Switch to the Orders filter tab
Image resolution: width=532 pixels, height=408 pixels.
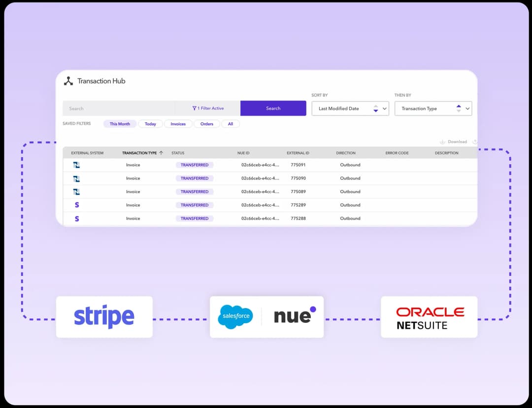206,124
